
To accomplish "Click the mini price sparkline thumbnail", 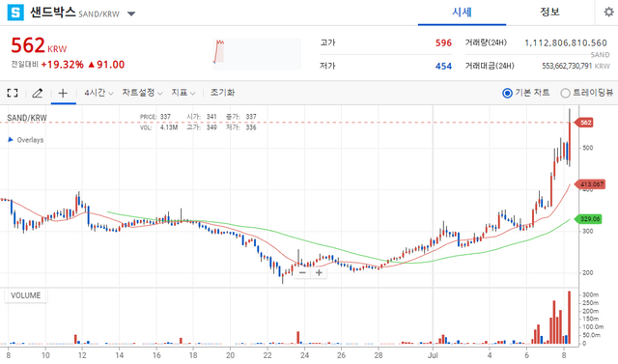I will 257,53.
